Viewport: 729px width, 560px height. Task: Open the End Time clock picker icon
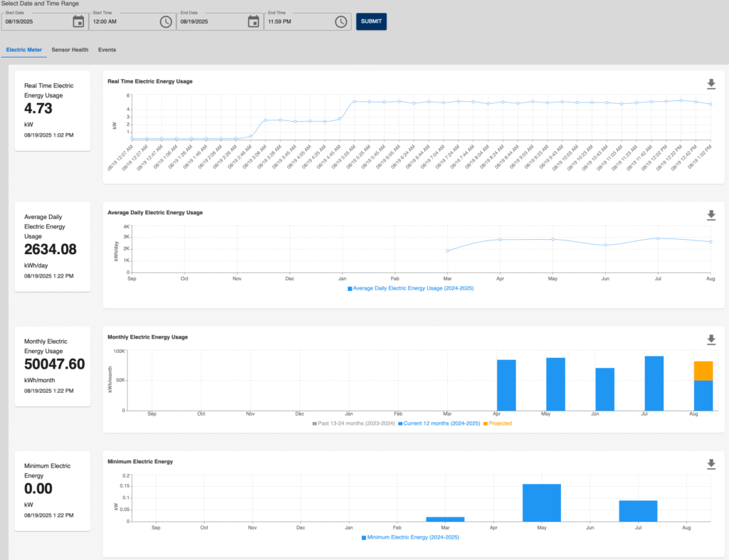point(341,21)
